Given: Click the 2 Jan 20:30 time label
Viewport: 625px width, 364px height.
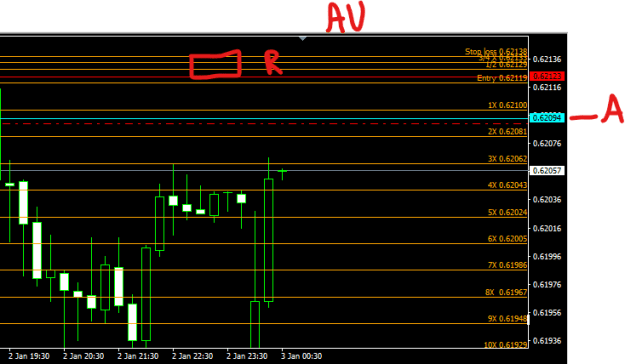Looking at the screenshot, I should tap(83, 356).
